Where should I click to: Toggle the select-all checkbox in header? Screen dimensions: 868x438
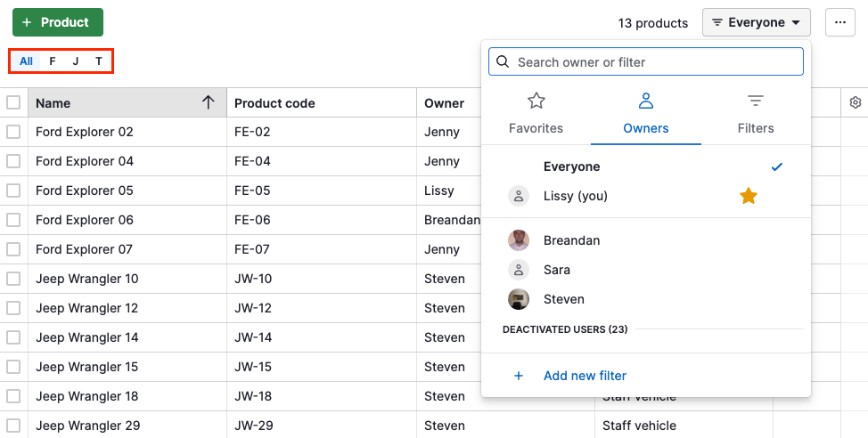[13, 102]
